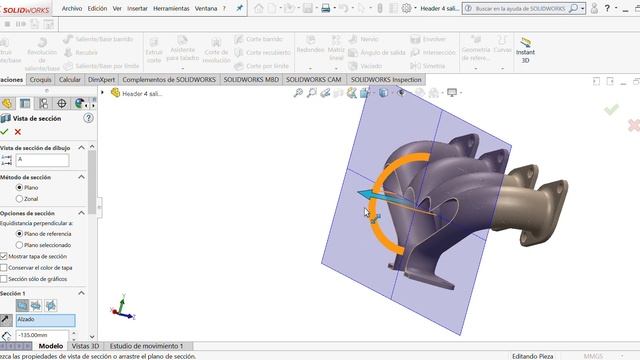Switch to the Vistas 3D bottom tab

[x=85, y=346]
